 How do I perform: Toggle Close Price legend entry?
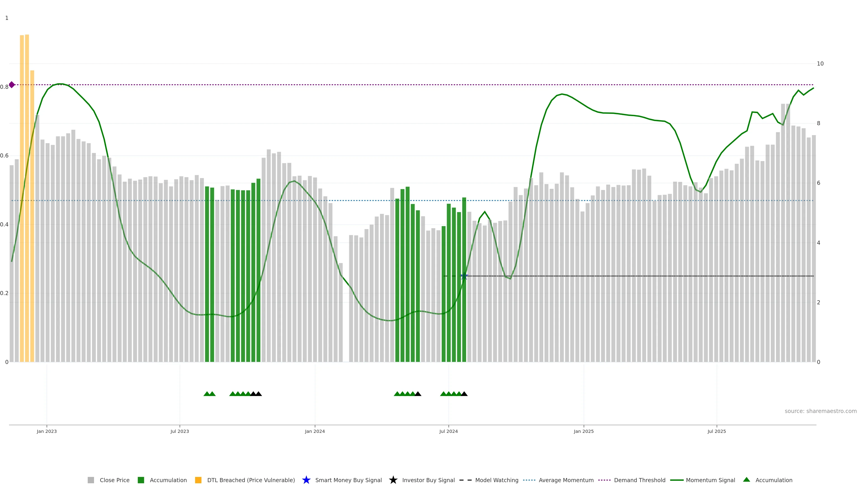coord(114,480)
